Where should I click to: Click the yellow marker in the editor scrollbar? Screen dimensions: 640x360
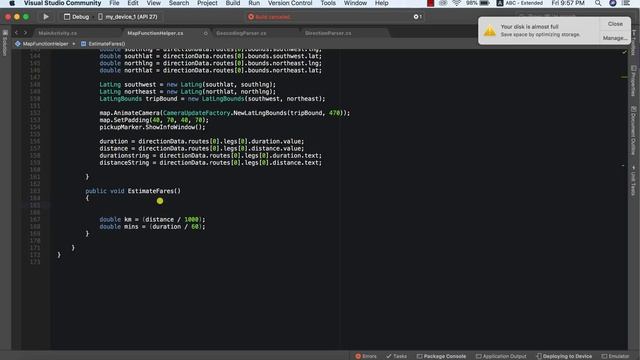pyautogui.click(x=624, y=77)
